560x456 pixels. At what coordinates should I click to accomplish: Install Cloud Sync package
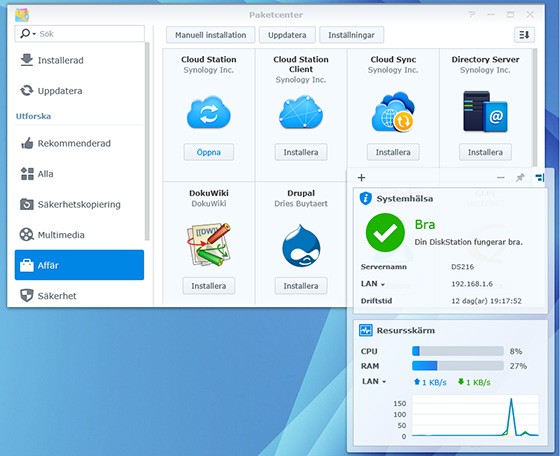[x=393, y=152]
